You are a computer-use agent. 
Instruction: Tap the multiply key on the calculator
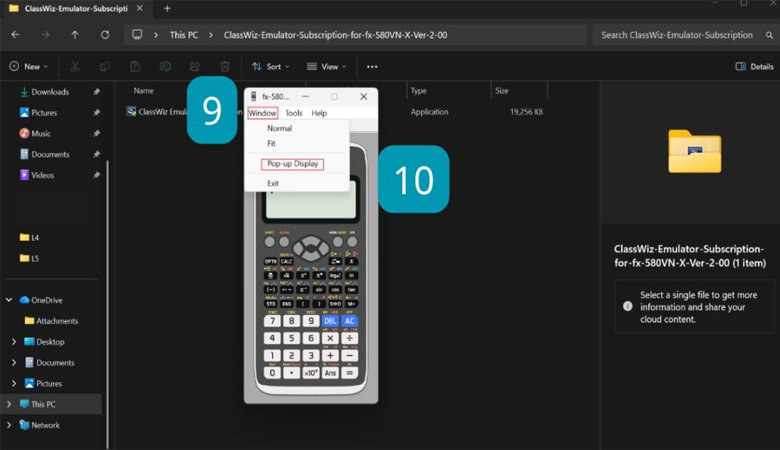[330, 338]
